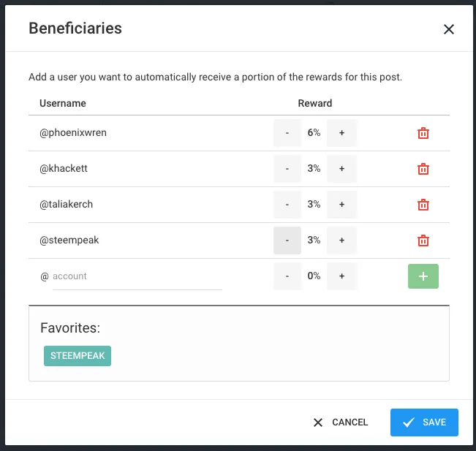Decrease @steempeak reward percentage
Image resolution: width=476 pixels, height=451 pixels.
[x=287, y=240]
